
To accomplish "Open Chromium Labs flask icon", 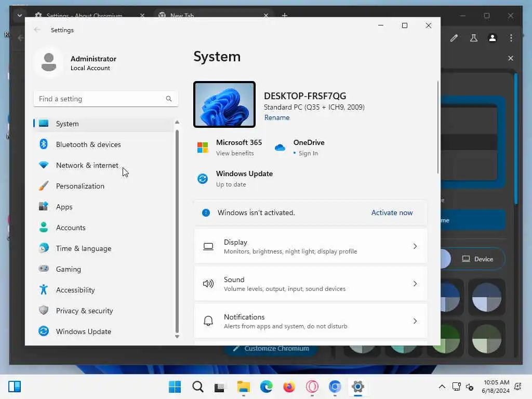I will click(474, 38).
